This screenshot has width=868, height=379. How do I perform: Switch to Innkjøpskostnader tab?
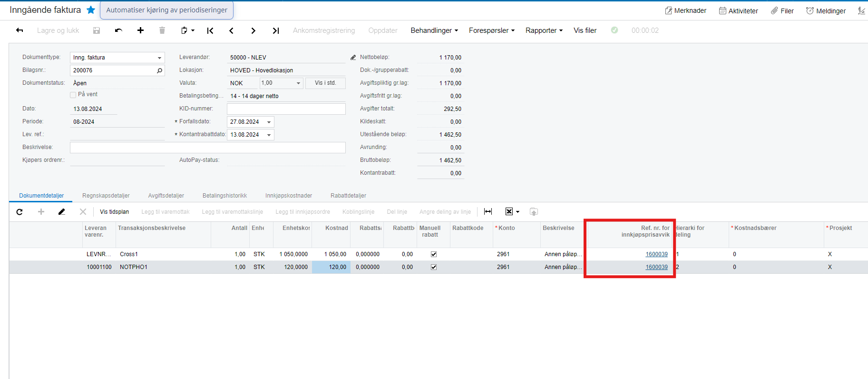tap(289, 196)
